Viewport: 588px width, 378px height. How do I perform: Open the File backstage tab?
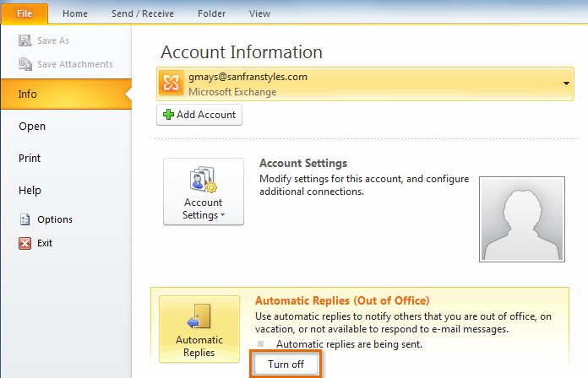(x=24, y=13)
